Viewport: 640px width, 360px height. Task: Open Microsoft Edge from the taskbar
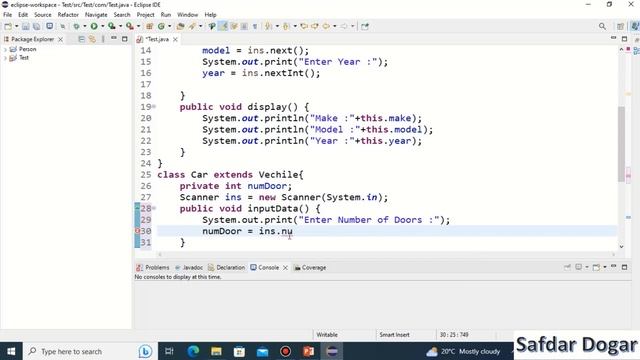point(193,351)
